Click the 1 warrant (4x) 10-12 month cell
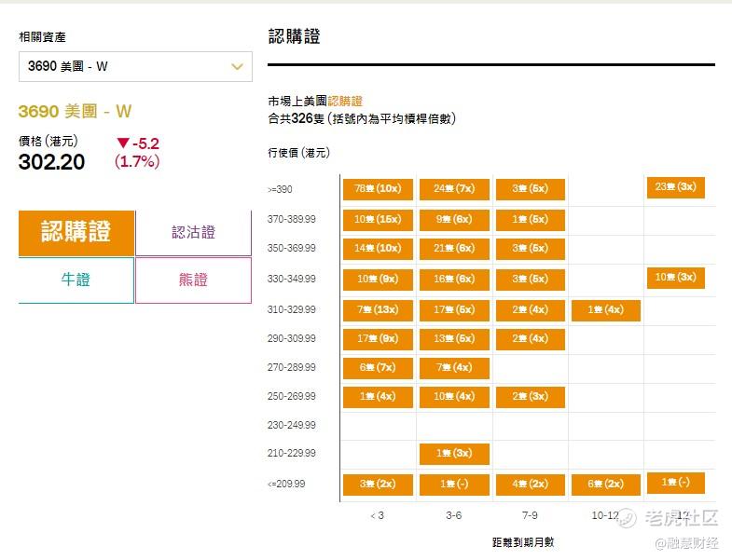Image resolution: width=732 pixels, height=560 pixels. click(606, 310)
